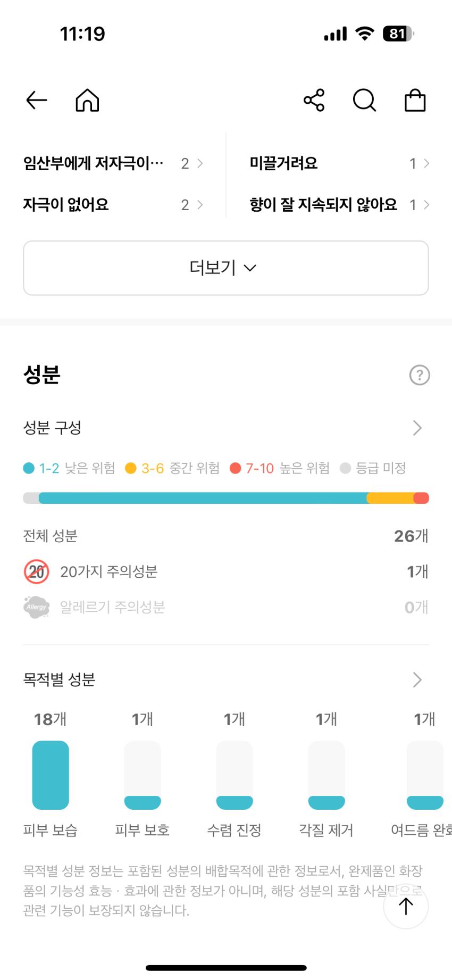Open 임산부에게 저자극이 review keyword
The width and height of the screenshot is (452, 980).
click(x=113, y=163)
